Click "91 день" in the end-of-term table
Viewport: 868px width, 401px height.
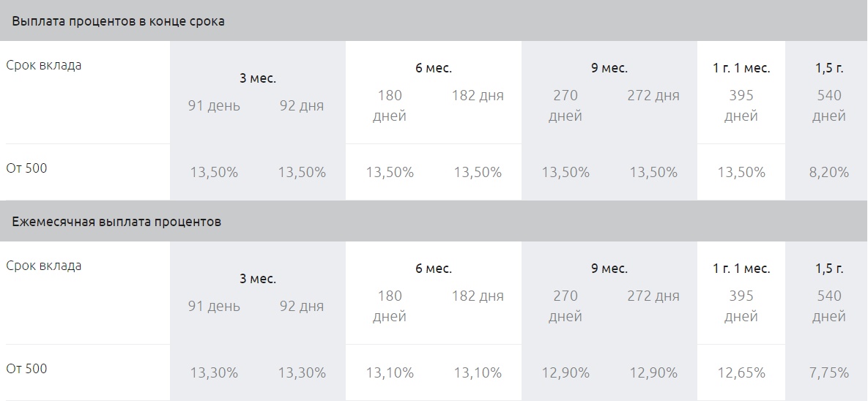click(214, 105)
